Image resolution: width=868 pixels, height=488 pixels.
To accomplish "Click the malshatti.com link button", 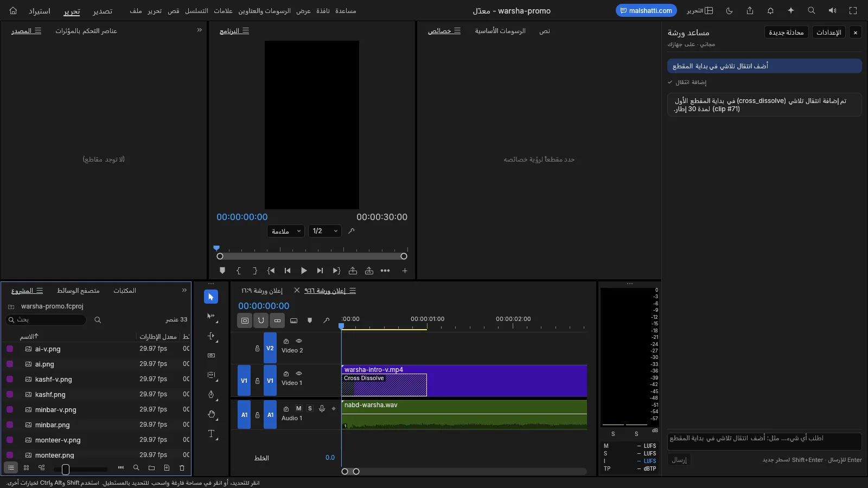I will 646,11.
